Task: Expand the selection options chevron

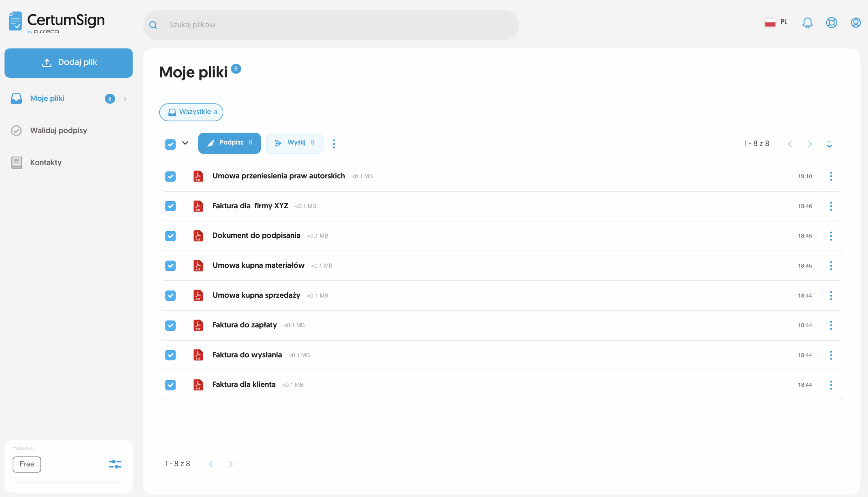Action: pos(185,144)
